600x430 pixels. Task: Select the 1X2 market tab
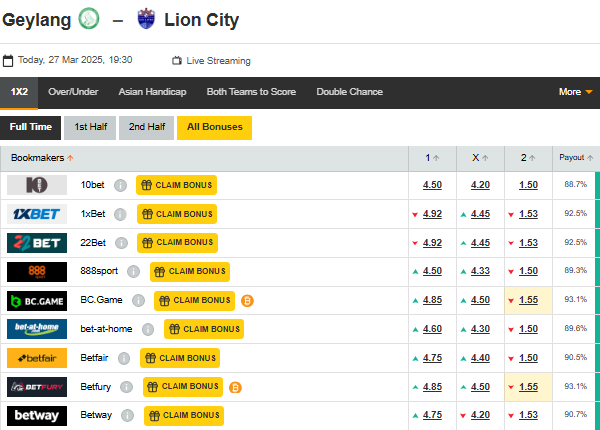click(19, 93)
